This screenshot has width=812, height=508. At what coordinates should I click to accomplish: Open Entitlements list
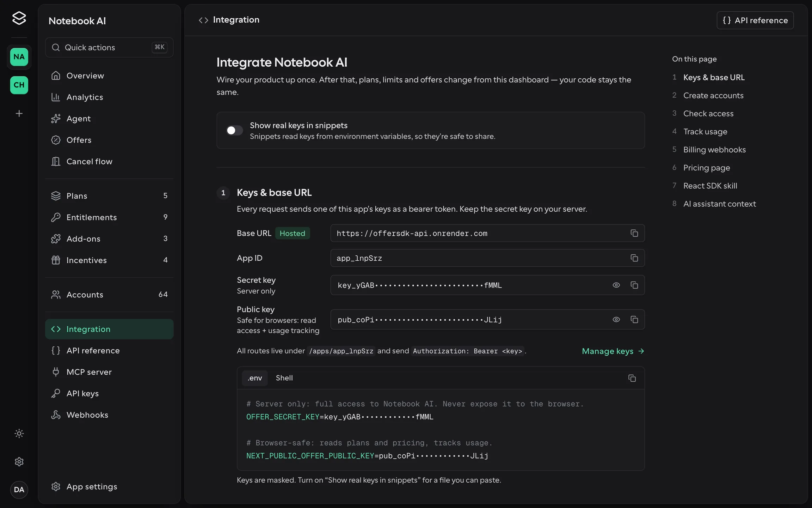point(109,217)
